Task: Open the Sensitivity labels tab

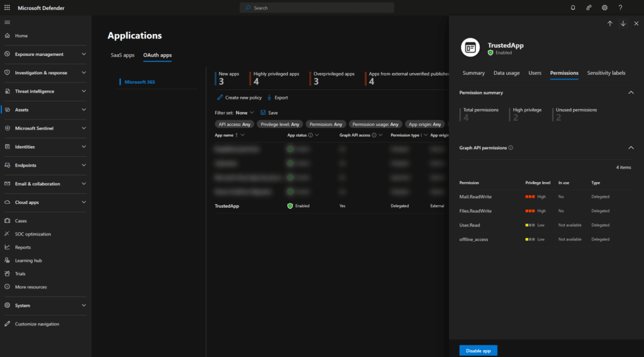Action: point(606,73)
